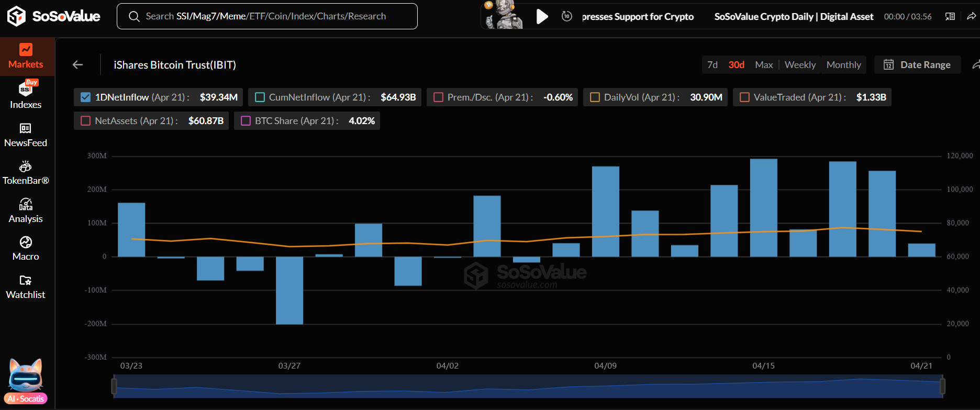Image resolution: width=980 pixels, height=410 pixels.
Task: Open TokenBar from the sidebar
Action: (26, 173)
